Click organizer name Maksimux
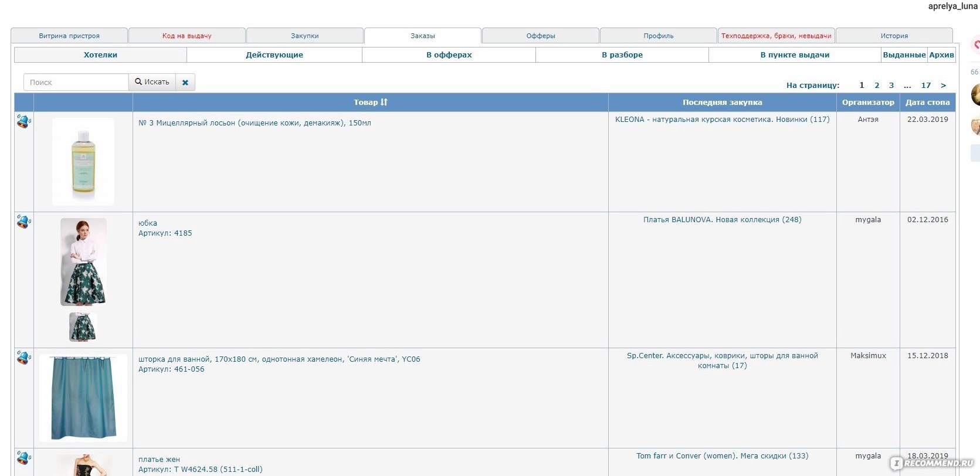The height and width of the screenshot is (476, 980). click(x=869, y=356)
